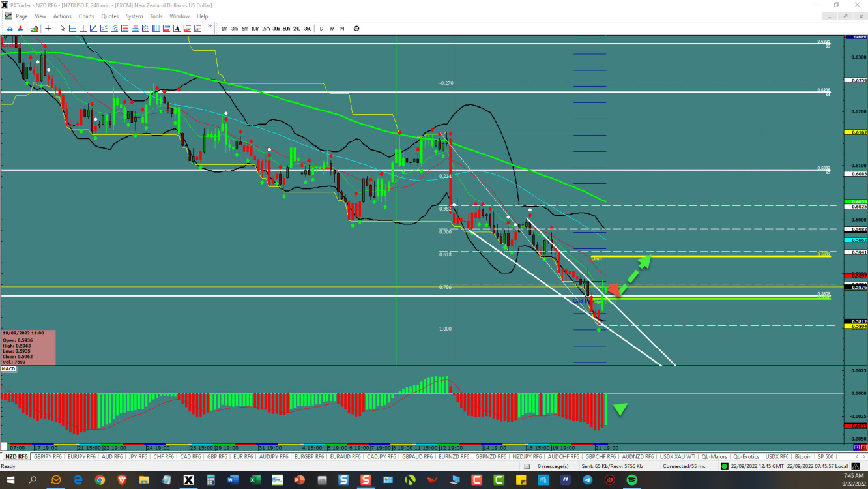
Task: Switch to EURAUD RF6 tab
Action: pos(345,457)
